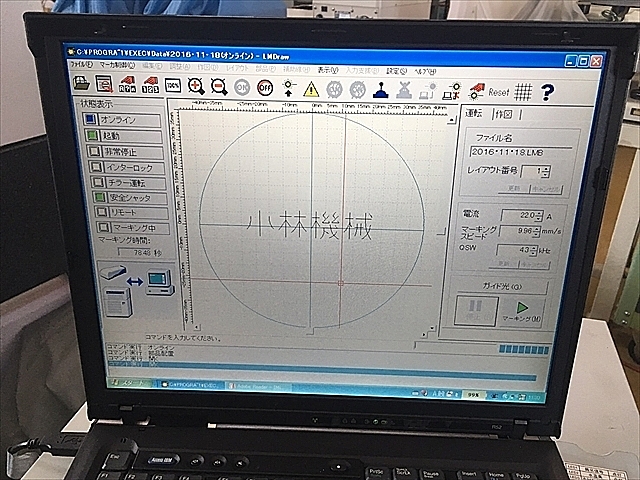
Task: Toggle the 安全シャッタ status indicator
Action: (131, 198)
